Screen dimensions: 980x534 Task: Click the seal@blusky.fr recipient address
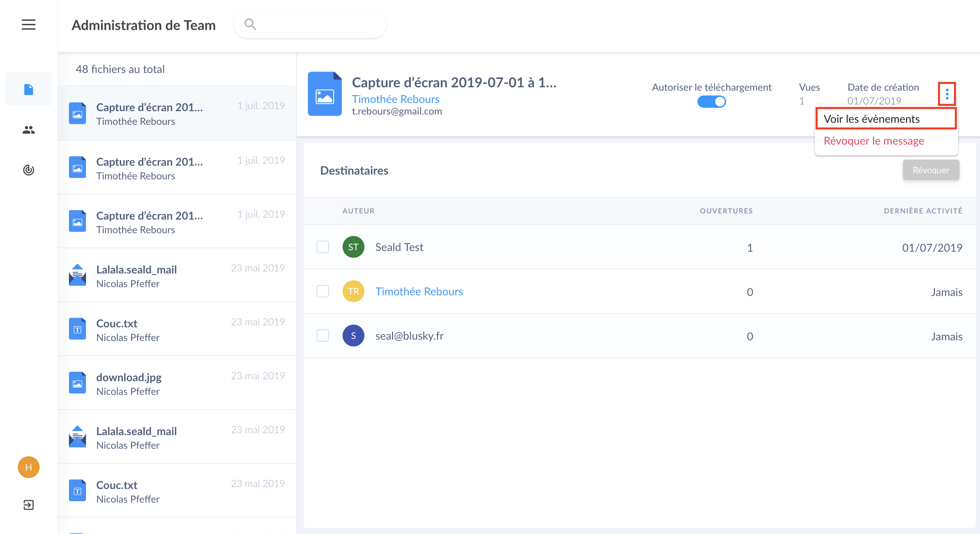pyautogui.click(x=409, y=336)
